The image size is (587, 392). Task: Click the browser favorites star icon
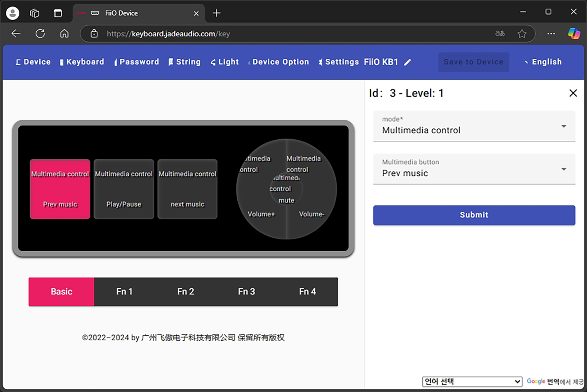coord(522,34)
